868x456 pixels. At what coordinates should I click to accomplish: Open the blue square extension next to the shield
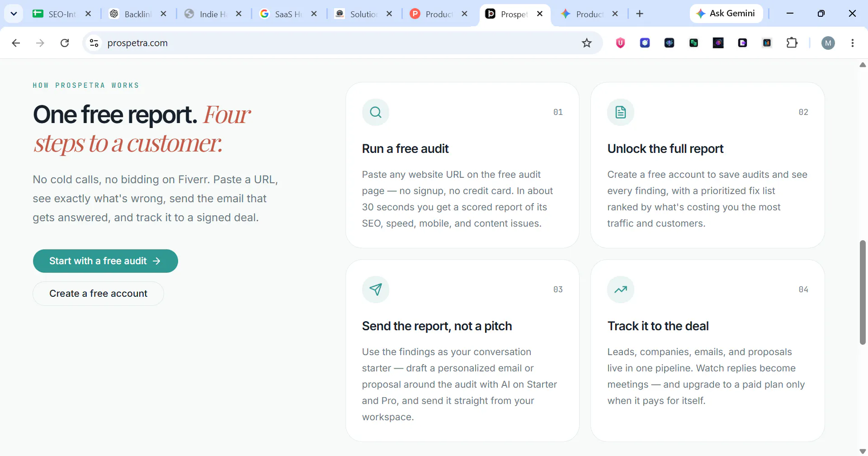(645, 43)
